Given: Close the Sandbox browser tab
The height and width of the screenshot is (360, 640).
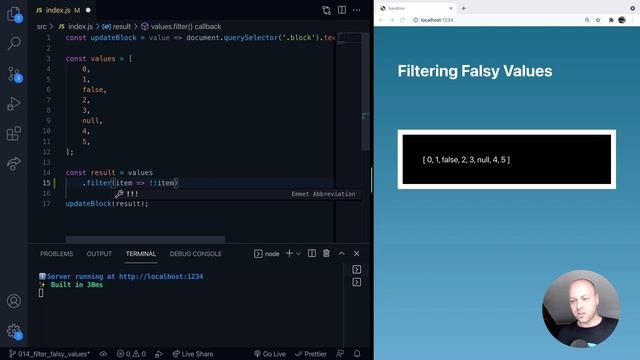Looking at the screenshot, I should click(x=451, y=8).
